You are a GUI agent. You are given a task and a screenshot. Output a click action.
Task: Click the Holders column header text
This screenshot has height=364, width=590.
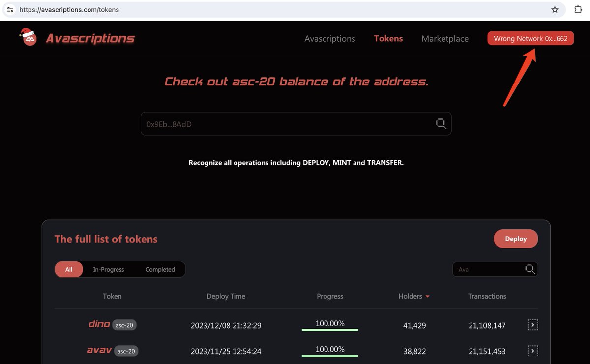click(x=410, y=296)
